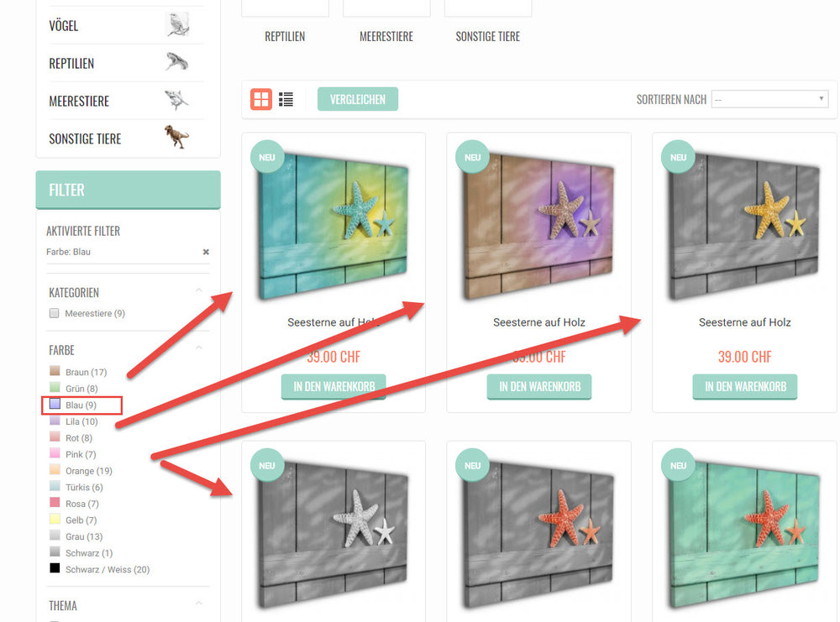840x622 pixels.
Task: Switch to grid view layout
Action: 261,100
